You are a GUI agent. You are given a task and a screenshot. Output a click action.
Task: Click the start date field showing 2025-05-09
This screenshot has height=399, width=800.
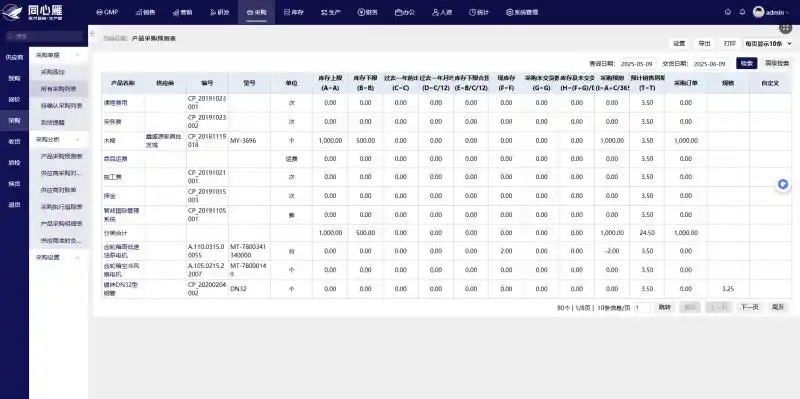click(636, 64)
